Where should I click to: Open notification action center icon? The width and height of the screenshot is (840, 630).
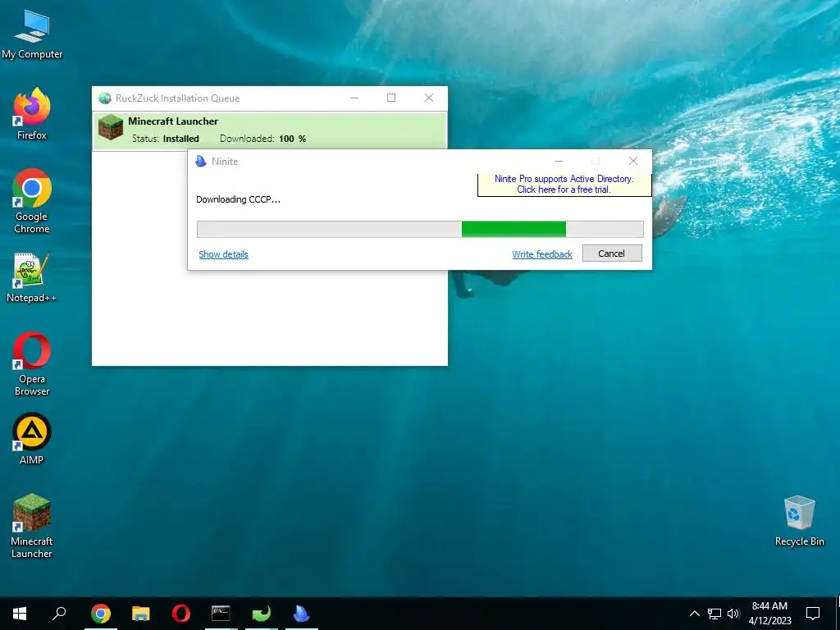pyautogui.click(x=813, y=614)
